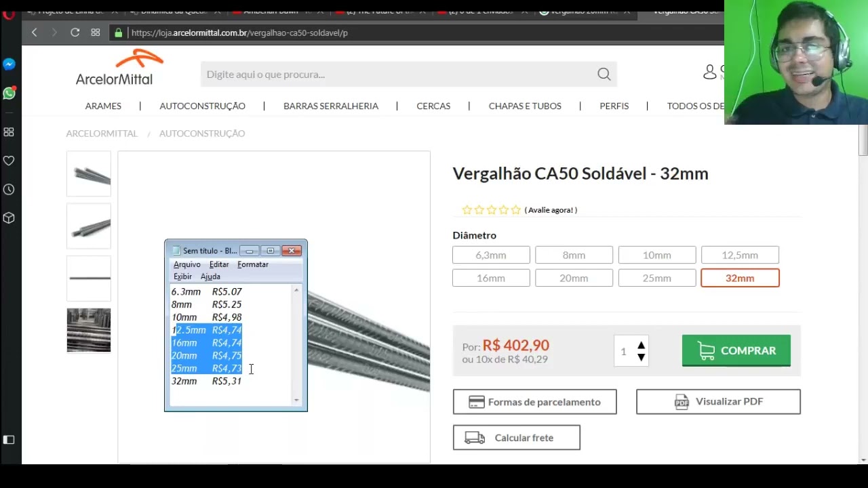This screenshot has width=868, height=488.
Task: Click the browser address bar URL
Action: click(x=239, y=33)
